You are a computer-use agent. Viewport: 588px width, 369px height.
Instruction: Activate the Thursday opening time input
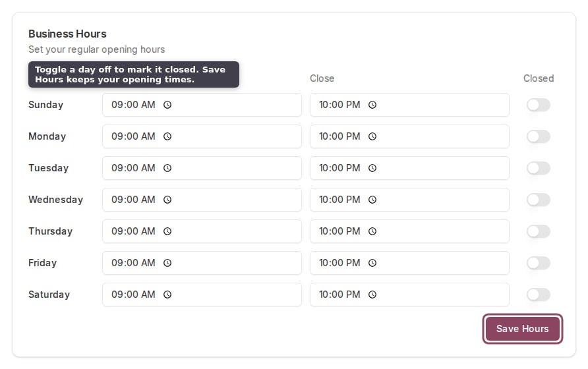pyautogui.click(x=202, y=231)
